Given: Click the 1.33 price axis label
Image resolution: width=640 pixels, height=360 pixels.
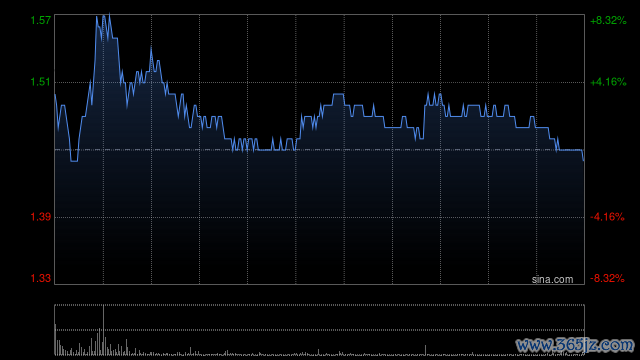Looking at the screenshot, I should (41, 278).
